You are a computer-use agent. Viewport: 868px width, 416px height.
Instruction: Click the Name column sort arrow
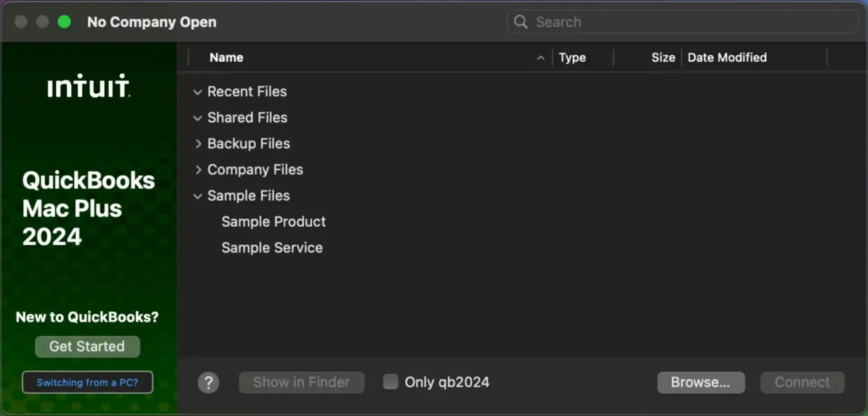tap(540, 58)
